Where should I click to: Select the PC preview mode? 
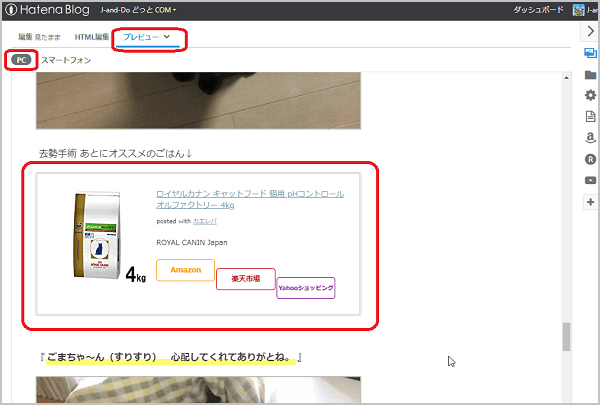21,60
